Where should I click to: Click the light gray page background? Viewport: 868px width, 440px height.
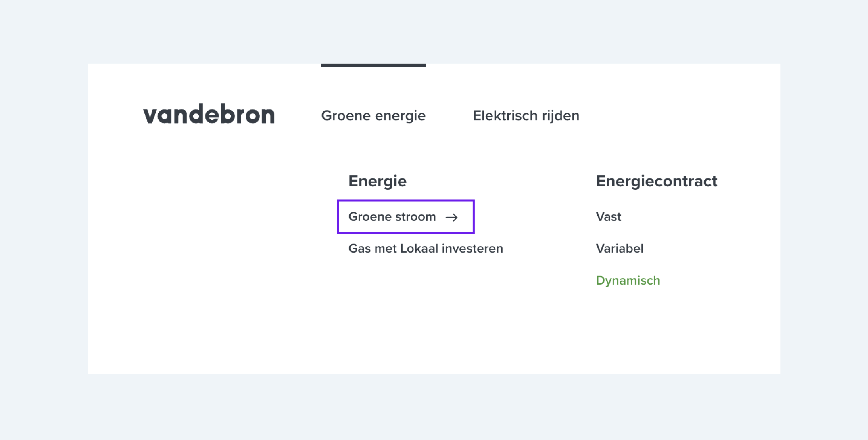coord(434,408)
